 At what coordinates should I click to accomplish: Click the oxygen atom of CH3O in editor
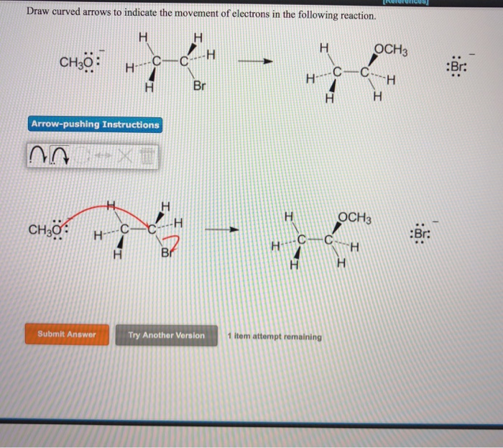[x=57, y=230]
